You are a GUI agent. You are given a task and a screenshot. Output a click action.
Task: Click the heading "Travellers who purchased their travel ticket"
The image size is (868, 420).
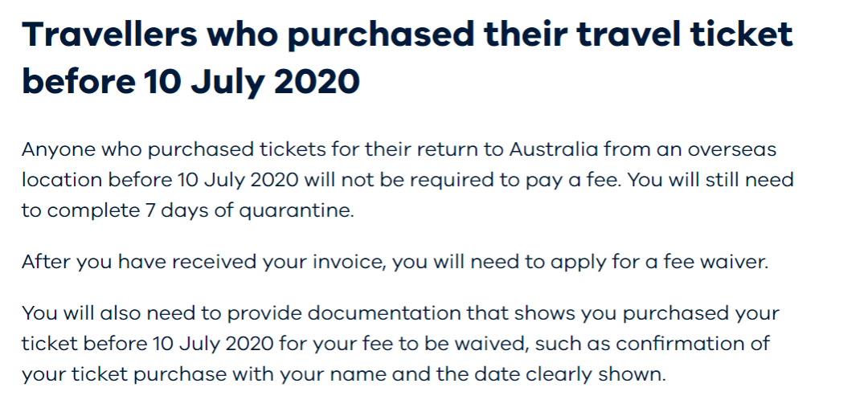[407, 35]
